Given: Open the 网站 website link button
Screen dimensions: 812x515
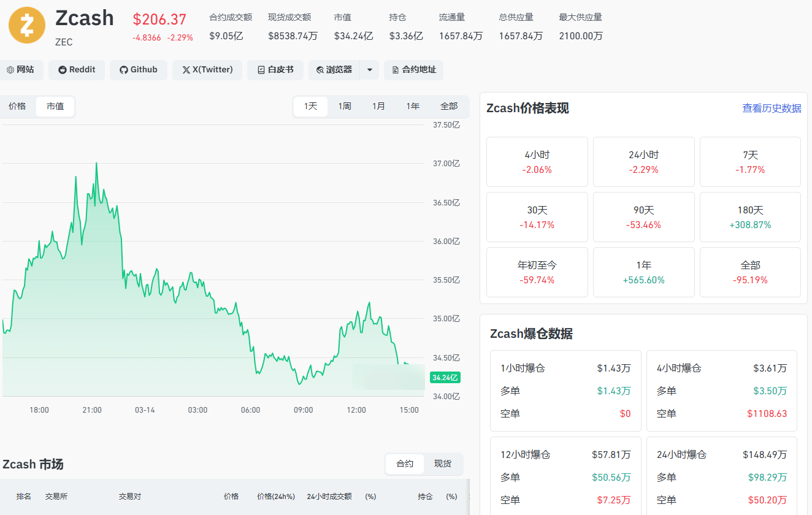Looking at the screenshot, I should [x=21, y=70].
